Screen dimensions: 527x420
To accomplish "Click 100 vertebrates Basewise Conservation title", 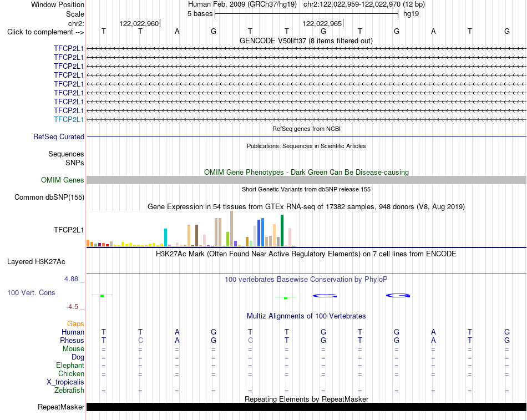I will [x=306, y=279].
